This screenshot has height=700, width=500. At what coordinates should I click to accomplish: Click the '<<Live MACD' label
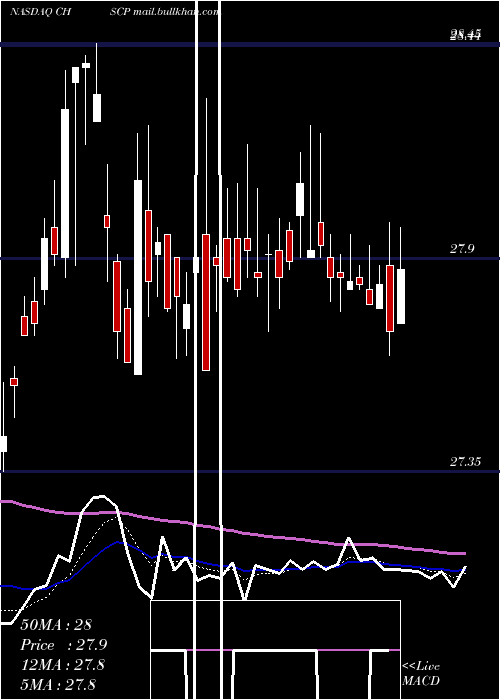(421, 673)
